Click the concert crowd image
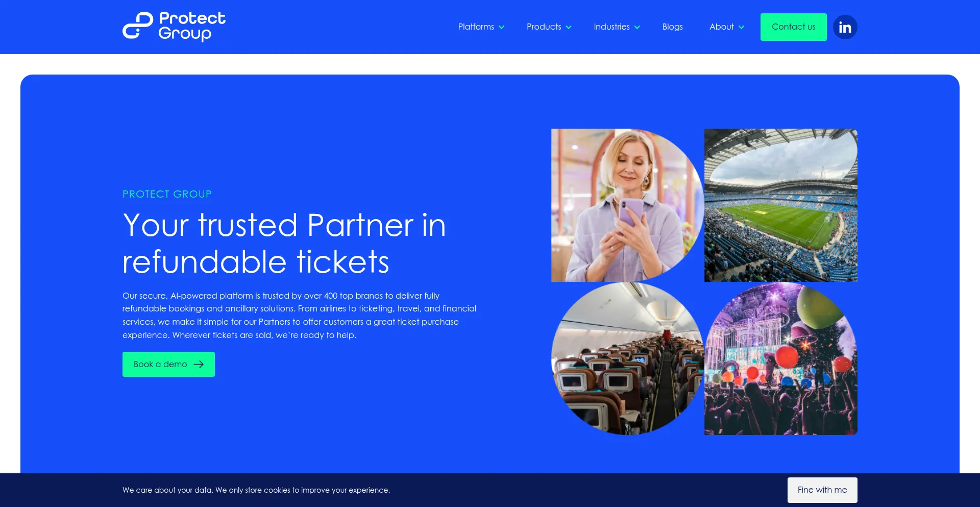 pos(781,358)
